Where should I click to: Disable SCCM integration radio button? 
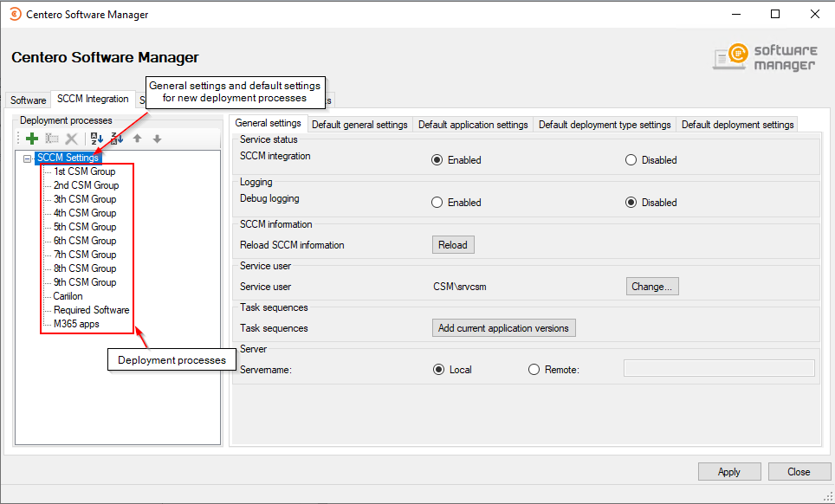[631, 160]
